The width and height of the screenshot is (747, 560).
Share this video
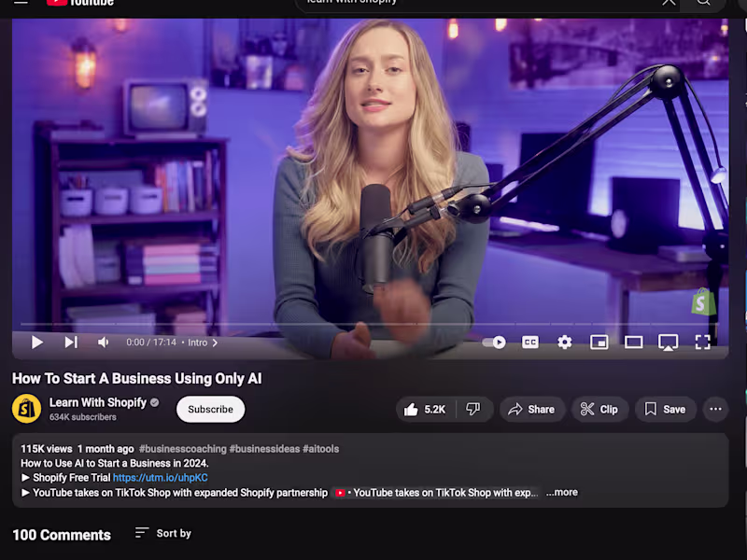click(532, 410)
